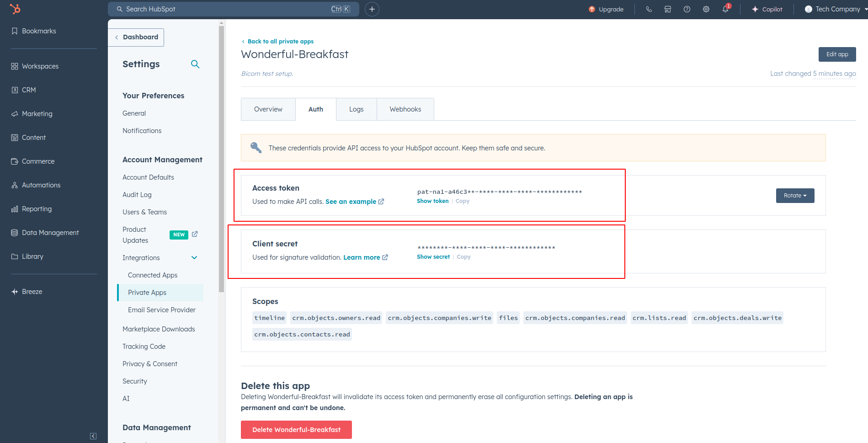Focus the Search HubSpot field
The width and height of the screenshot is (868, 443).
234,9
